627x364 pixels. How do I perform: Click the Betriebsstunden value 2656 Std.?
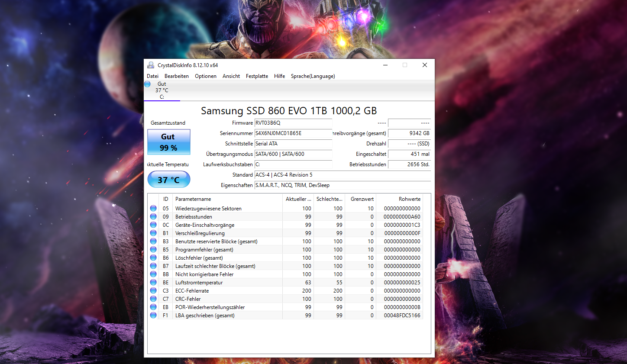pyautogui.click(x=409, y=164)
